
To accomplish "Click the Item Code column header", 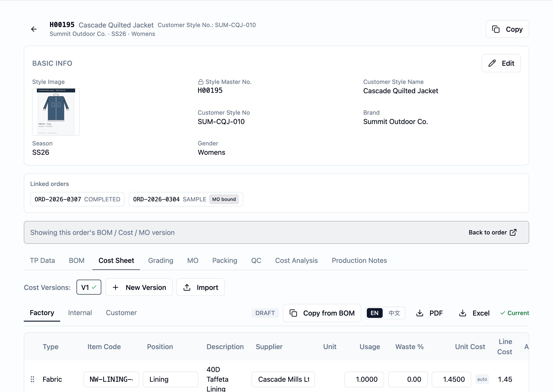I will tap(104, 347).
